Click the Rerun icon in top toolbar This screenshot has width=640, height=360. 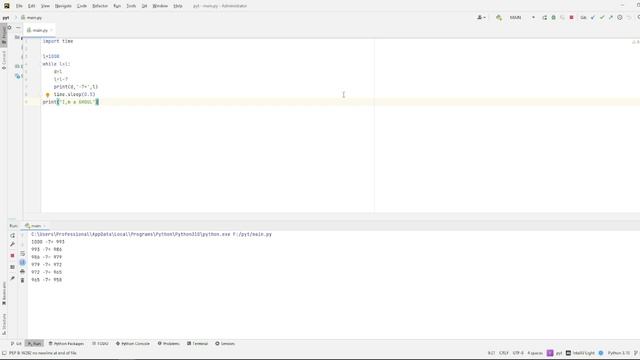[x=544, y=18]
